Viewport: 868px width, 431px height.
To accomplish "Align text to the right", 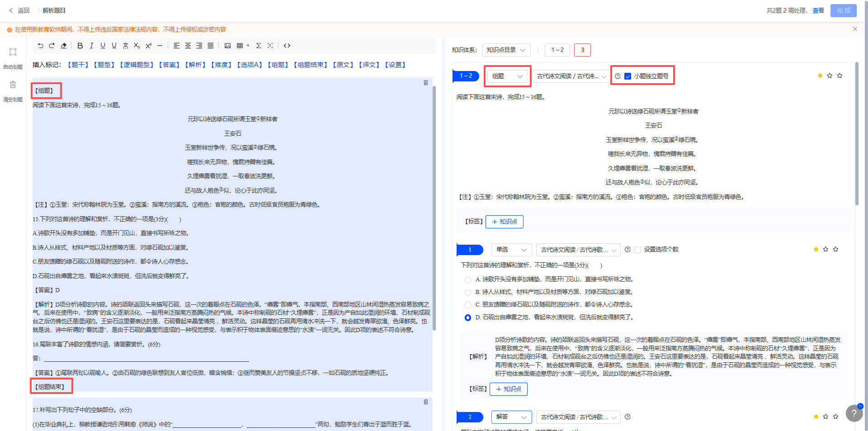I will (x=199, y=46).
